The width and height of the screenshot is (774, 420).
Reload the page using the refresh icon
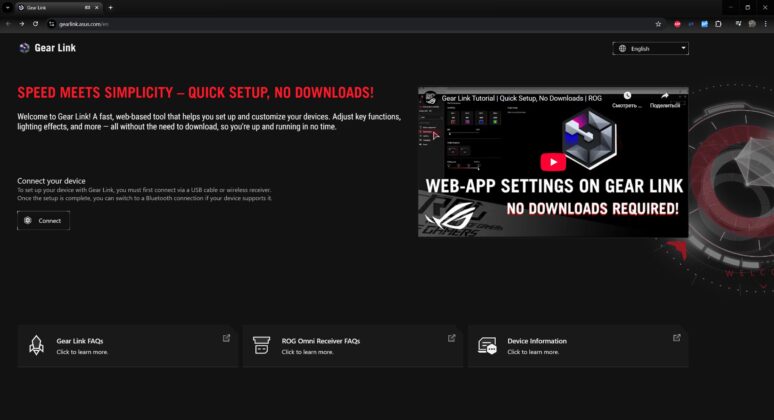coord(36,24)
